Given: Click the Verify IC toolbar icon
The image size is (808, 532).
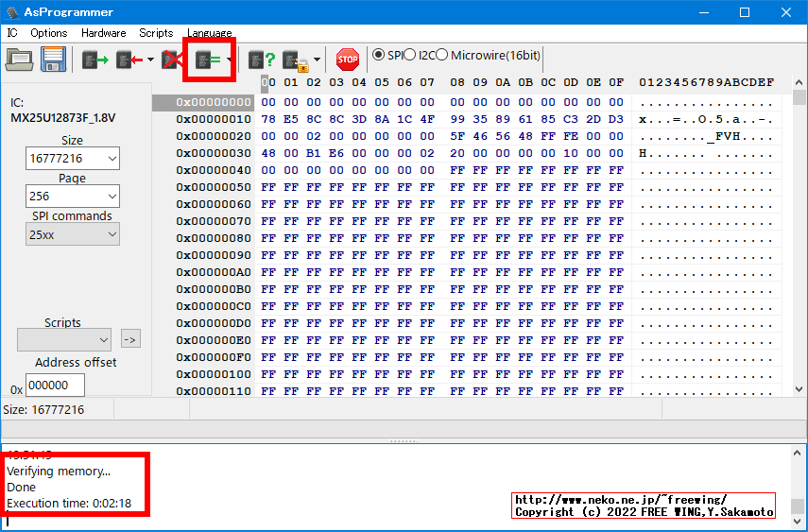Looking at the screenshot, I should [208, 60].
